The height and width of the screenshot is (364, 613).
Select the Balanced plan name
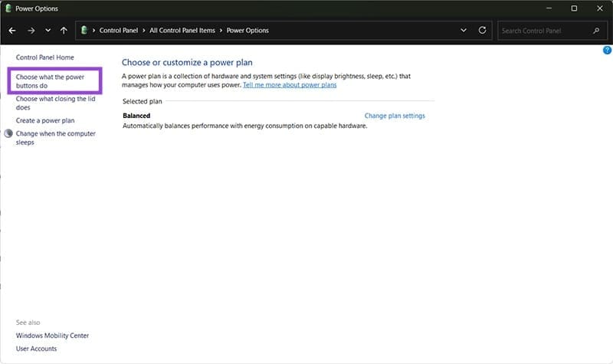[x=136, y=116]
